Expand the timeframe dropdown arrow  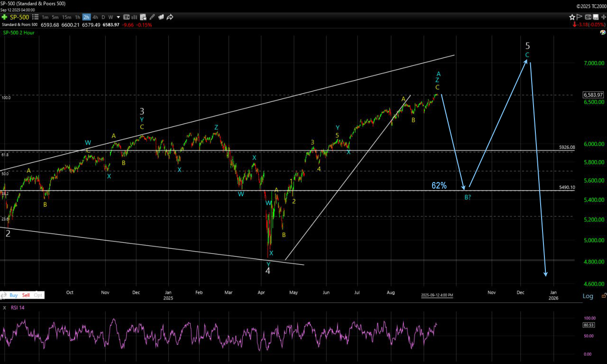coord(118,17)
